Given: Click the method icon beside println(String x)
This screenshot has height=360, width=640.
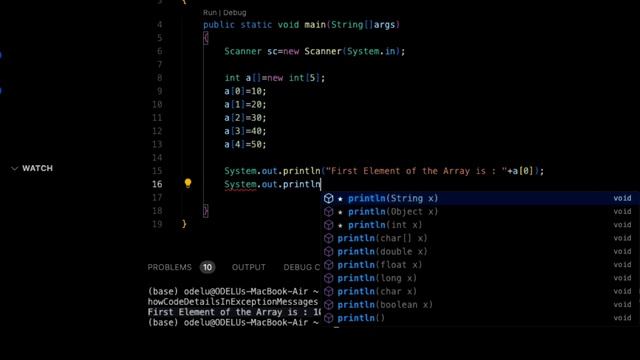Looking at the screenshot, I should pyautogui.click(x=329, y=198).
